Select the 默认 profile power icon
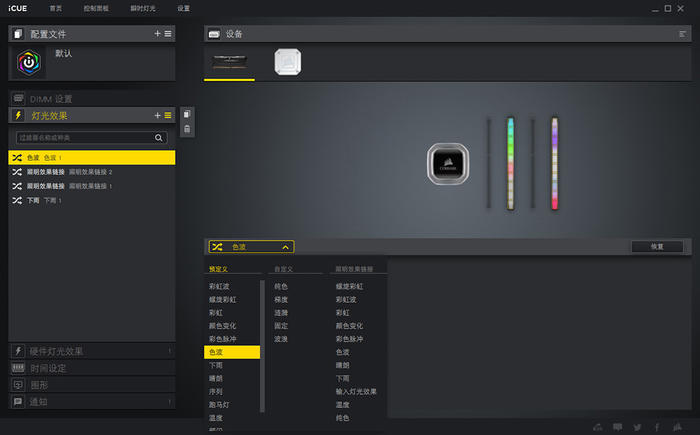The image size is (700, 435). coord(29,63)
